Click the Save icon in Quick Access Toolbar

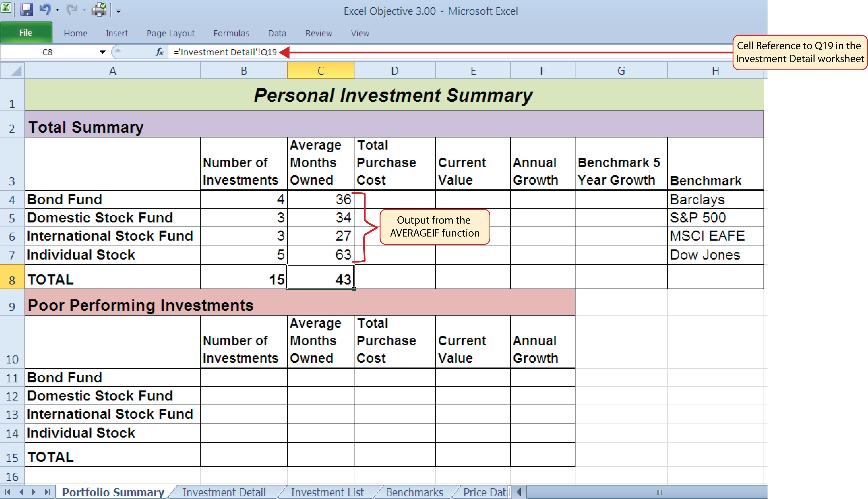(26, 9)
